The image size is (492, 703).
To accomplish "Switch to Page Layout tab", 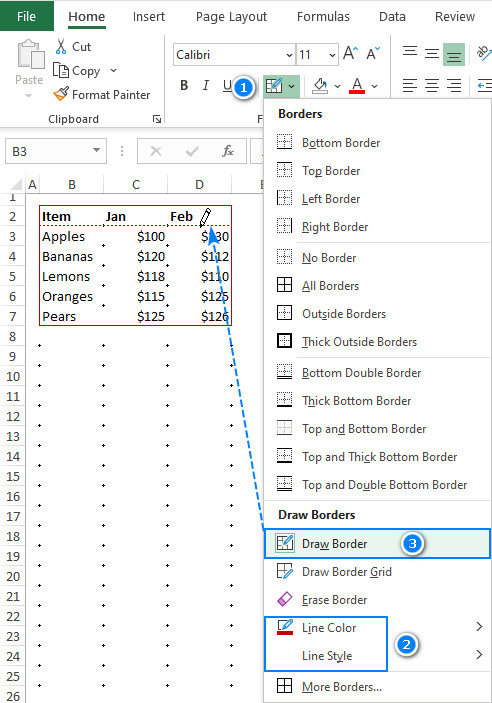I will (231, 17).
